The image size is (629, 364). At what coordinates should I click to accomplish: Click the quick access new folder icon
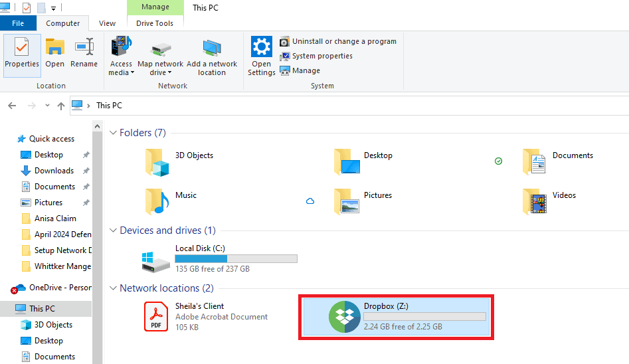coord(41,7)
